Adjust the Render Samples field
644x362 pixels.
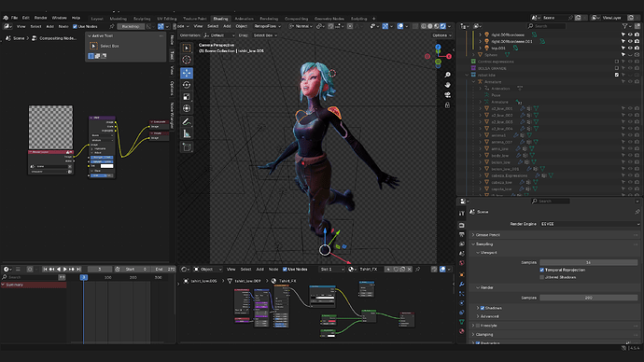pos(588,298)
